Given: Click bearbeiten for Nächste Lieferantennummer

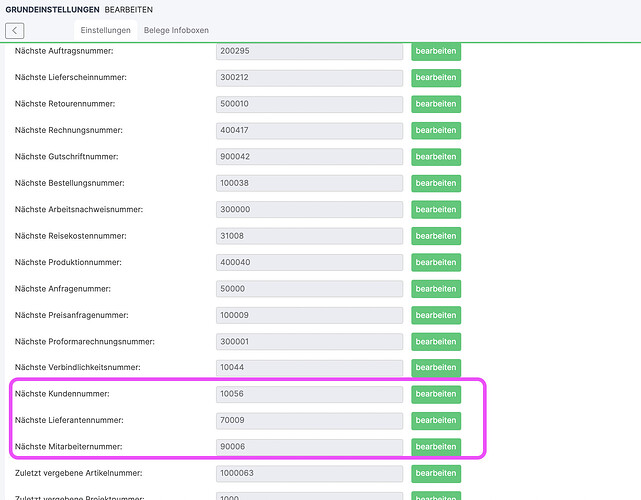Looking at the screenshot, I should point(436,421).
